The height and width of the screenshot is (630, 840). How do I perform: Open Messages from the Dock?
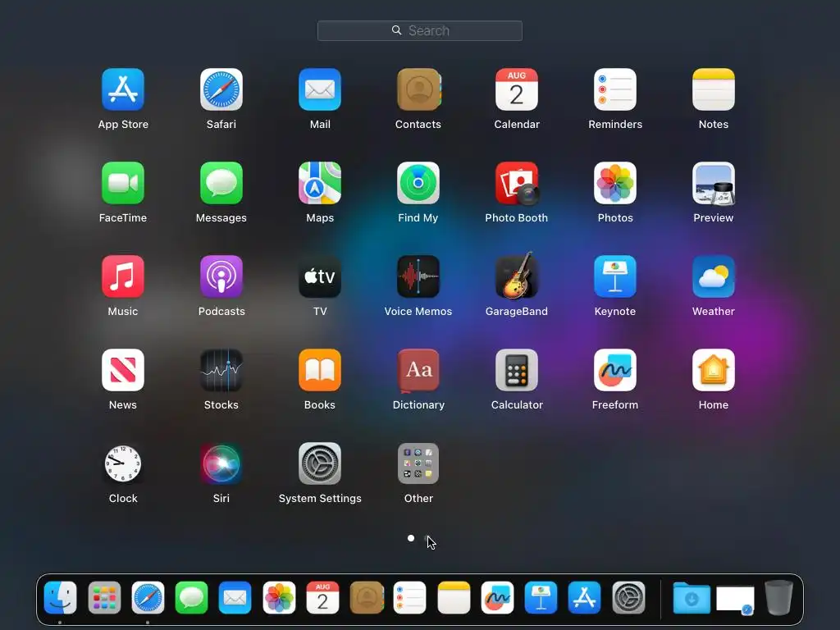point(191,597)
